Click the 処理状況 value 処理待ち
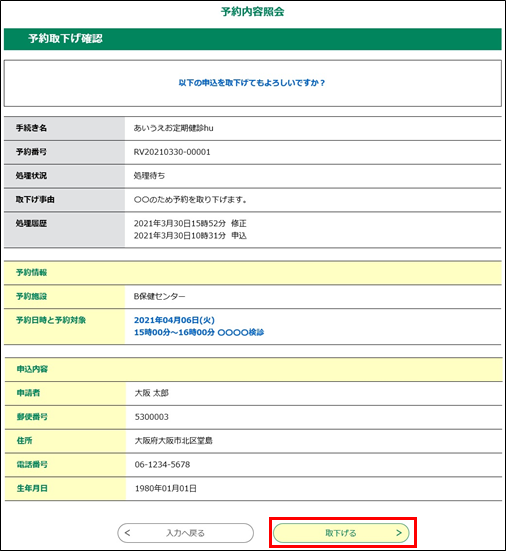The height and width of the screenshot is (552, 506). [x=149, y=176]
